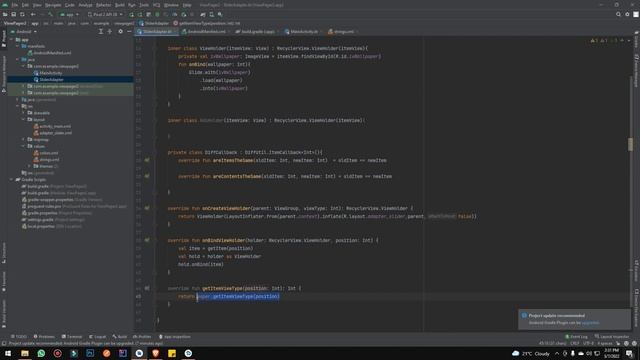Collapse the layout folder
The height and width of the screenshot is (360, 640).
[x=24, y=120]
